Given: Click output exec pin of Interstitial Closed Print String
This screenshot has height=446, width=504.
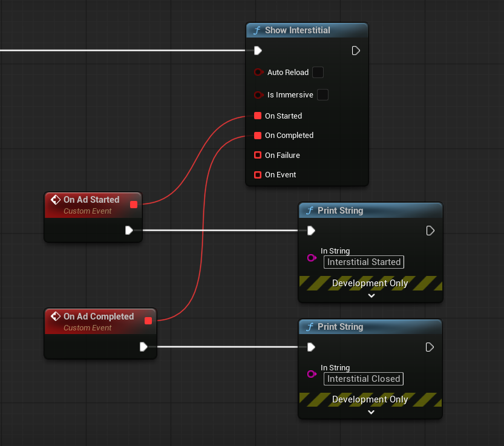Looking at the screenshot, I should (430, 347).
